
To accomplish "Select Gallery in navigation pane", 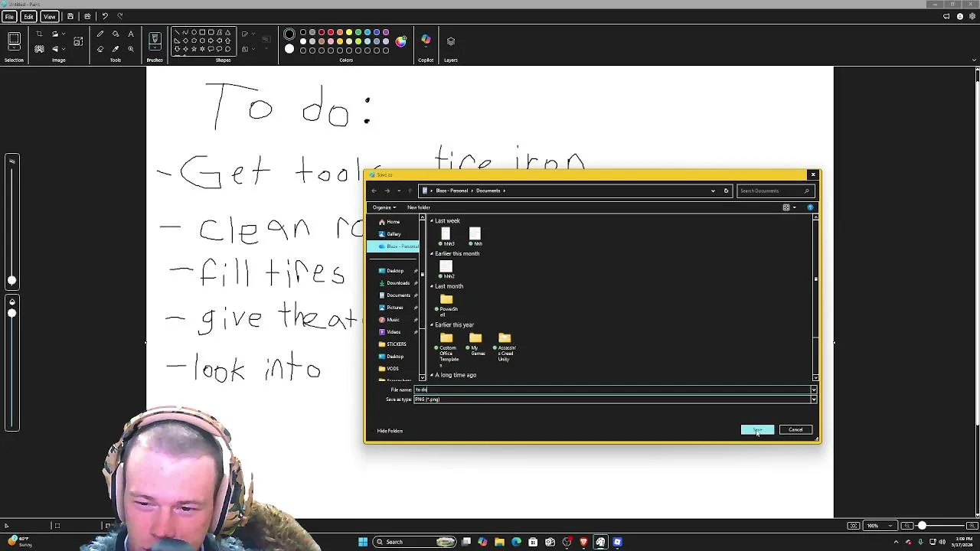I will pos(394,234).
